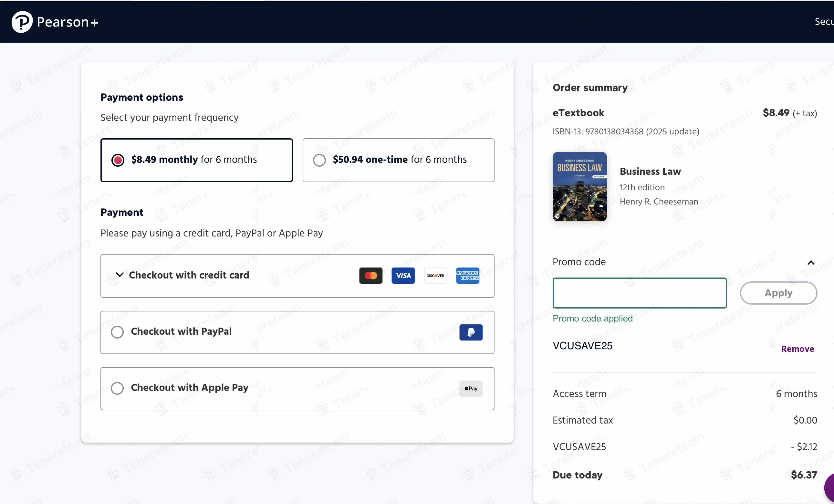Click the Promo code section heading
Image resolution: width=834 pixels, height=504 pixels.
579,262
